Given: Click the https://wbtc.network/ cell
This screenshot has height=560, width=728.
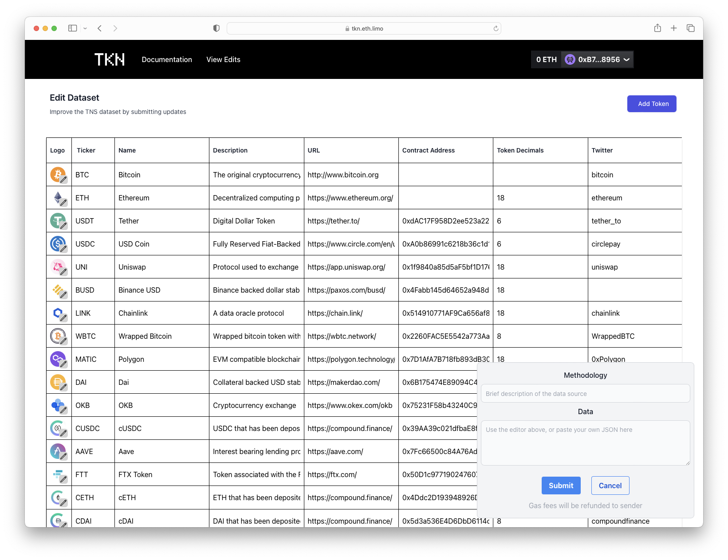Looking at the screenshot, I should 351,336.
